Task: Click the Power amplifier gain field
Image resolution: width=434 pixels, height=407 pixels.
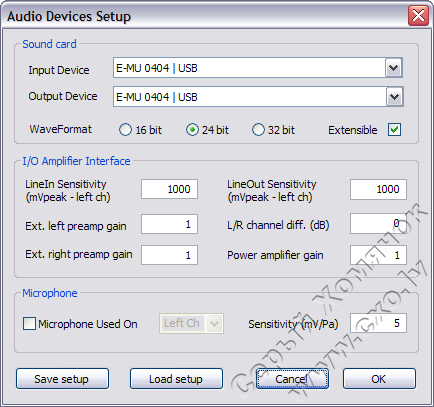Action: coord(378,255)
